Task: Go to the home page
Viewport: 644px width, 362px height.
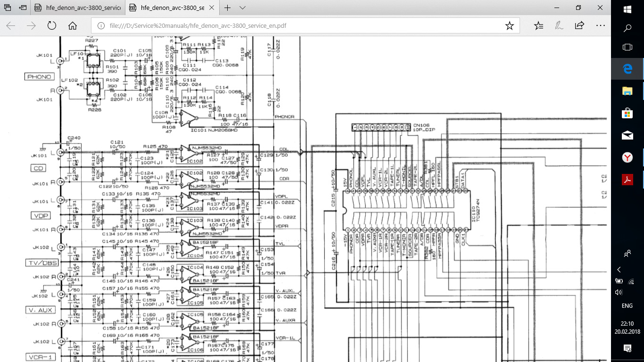Action: tap(73, 26)
